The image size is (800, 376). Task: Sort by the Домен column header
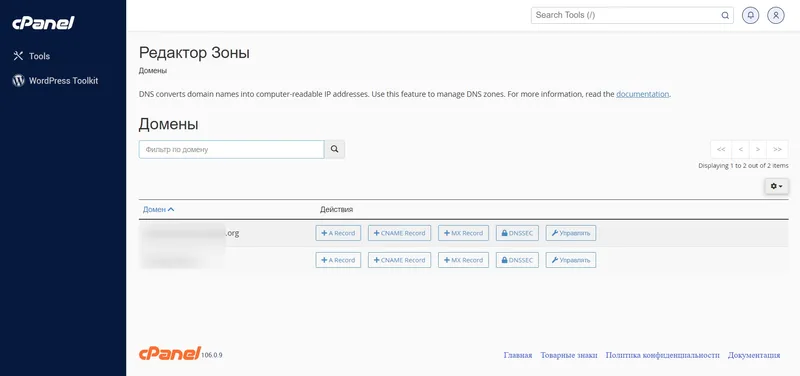(158, 209)
